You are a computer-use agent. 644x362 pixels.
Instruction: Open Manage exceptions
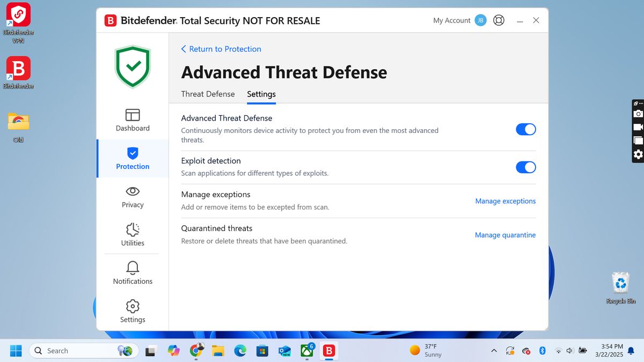505,201
